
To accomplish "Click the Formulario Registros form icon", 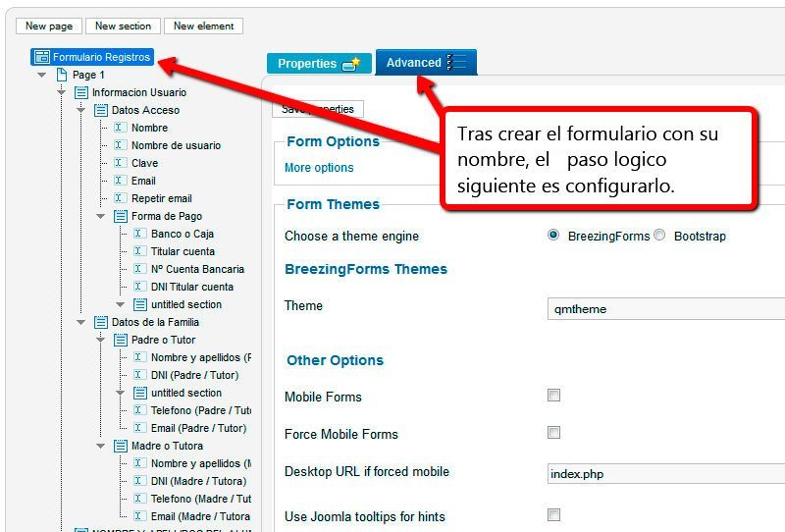I will pos(41,57).
